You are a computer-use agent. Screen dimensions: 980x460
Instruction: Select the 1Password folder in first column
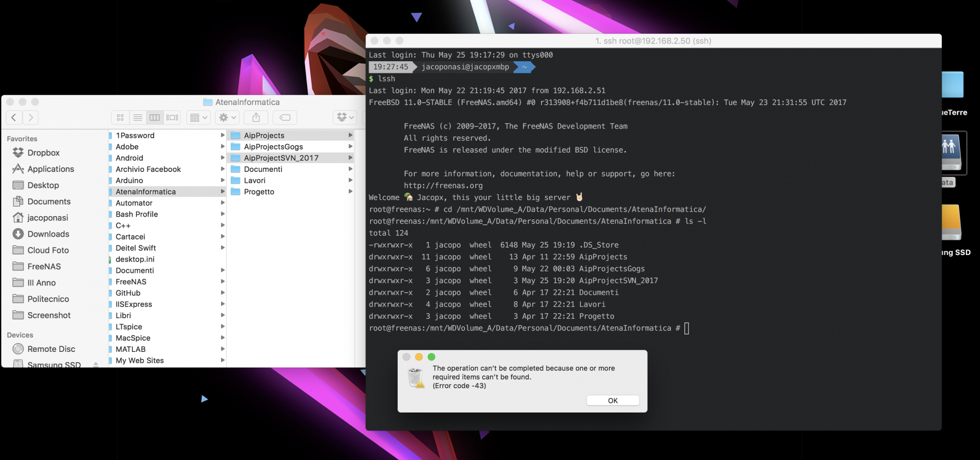tap(167, 136)
